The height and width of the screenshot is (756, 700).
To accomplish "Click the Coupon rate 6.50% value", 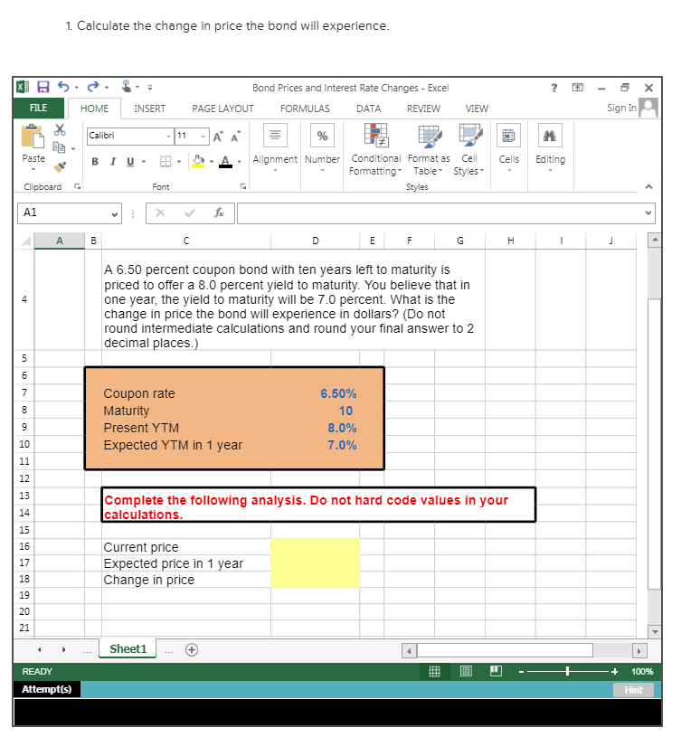I will pos(338,393).
